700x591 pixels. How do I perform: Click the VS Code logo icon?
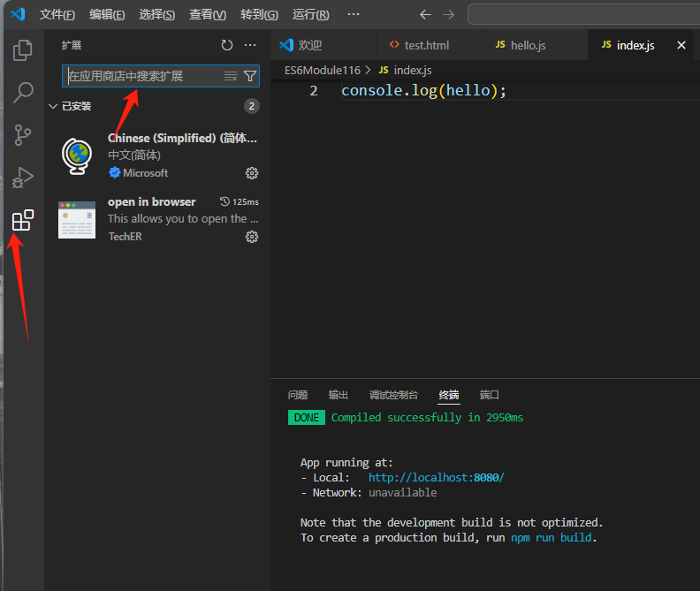18,14
